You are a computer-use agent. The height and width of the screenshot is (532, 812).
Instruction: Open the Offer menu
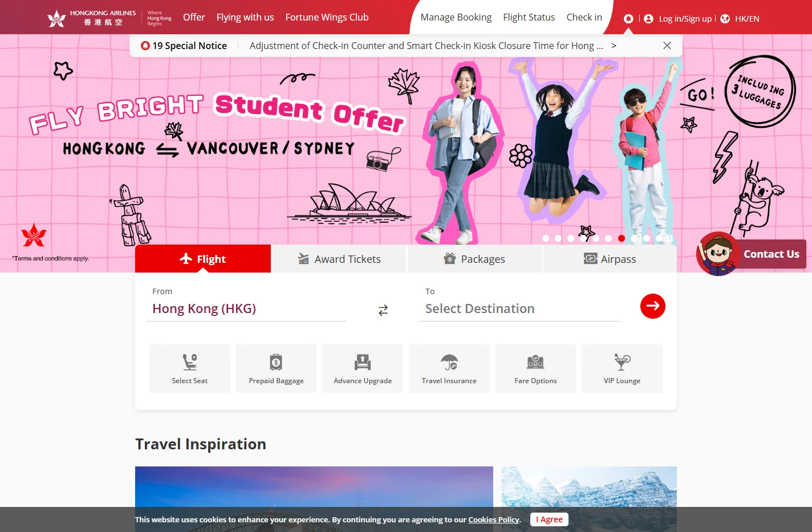click(194, 17)
